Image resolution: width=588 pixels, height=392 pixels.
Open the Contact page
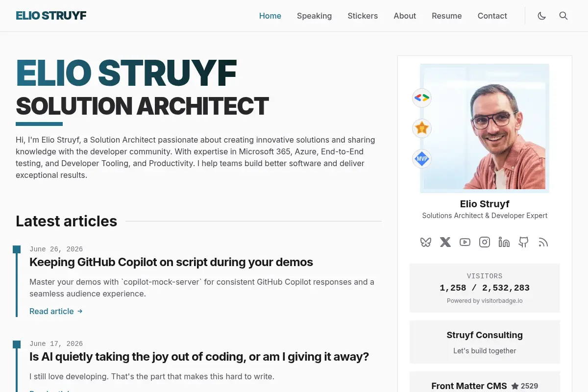[x=492, y=16]
